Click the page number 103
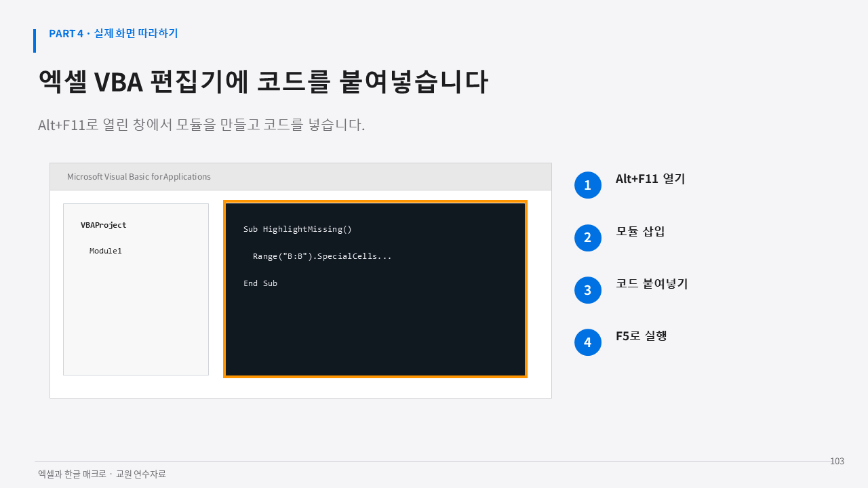Viewport: 868px width, 488px height. pyautogui.click(x=837, y=461)
